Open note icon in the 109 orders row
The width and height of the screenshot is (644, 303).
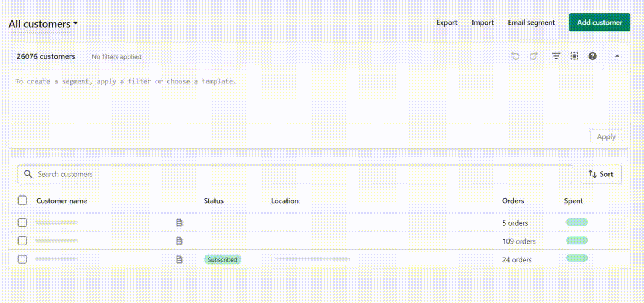(179, 241)
